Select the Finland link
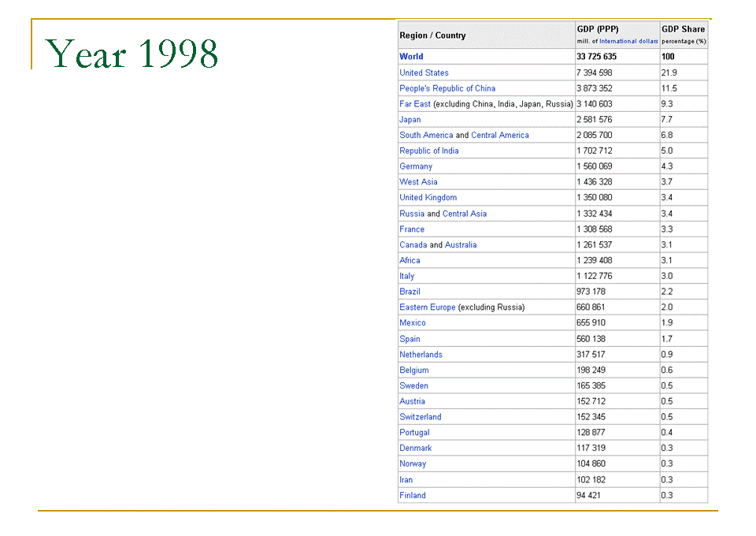756x536 pixels. click(412, 495)
